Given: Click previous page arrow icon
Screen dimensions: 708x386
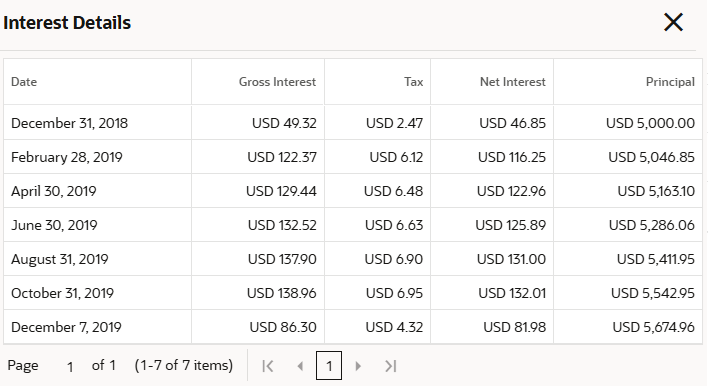Looking at the screenshot, I should coord(300,366).
